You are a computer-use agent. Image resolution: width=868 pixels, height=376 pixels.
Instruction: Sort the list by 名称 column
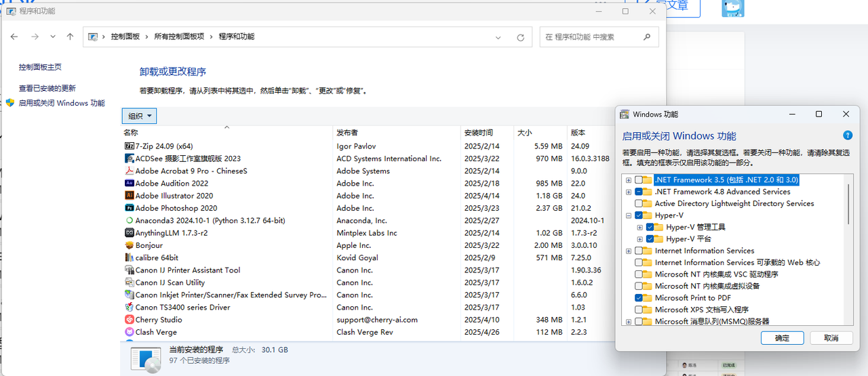[x=227, y=133]
